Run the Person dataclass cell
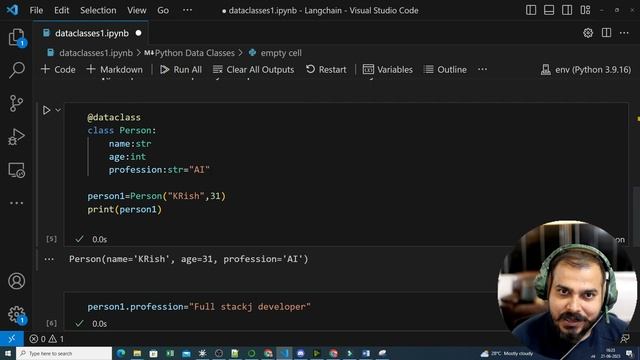 coord(46,110)
